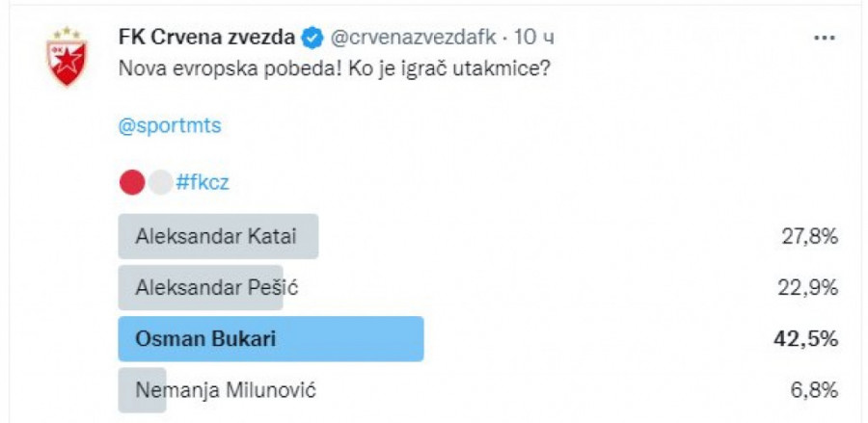
Task: Click the 22,9% poll result
Action: tap(809, 287)
